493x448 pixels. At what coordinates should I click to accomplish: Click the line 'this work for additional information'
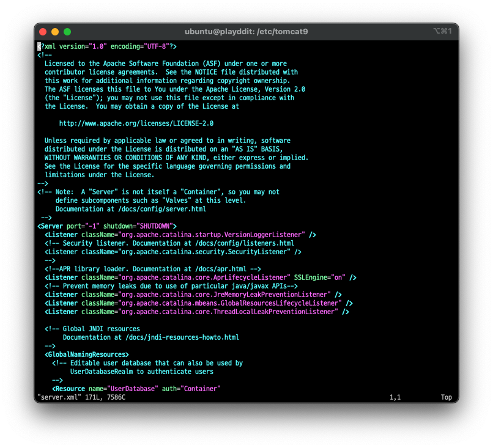click(x=167, y=81)
